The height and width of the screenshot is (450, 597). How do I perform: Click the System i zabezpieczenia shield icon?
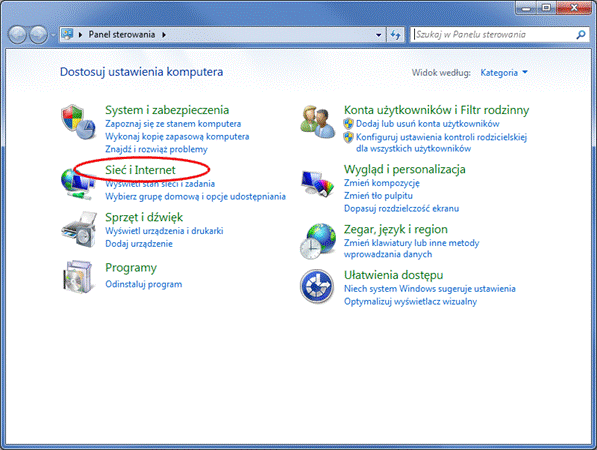point(78,122)
